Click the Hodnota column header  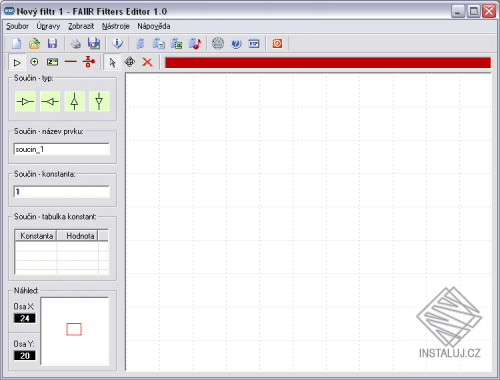[x=77, y=236]
